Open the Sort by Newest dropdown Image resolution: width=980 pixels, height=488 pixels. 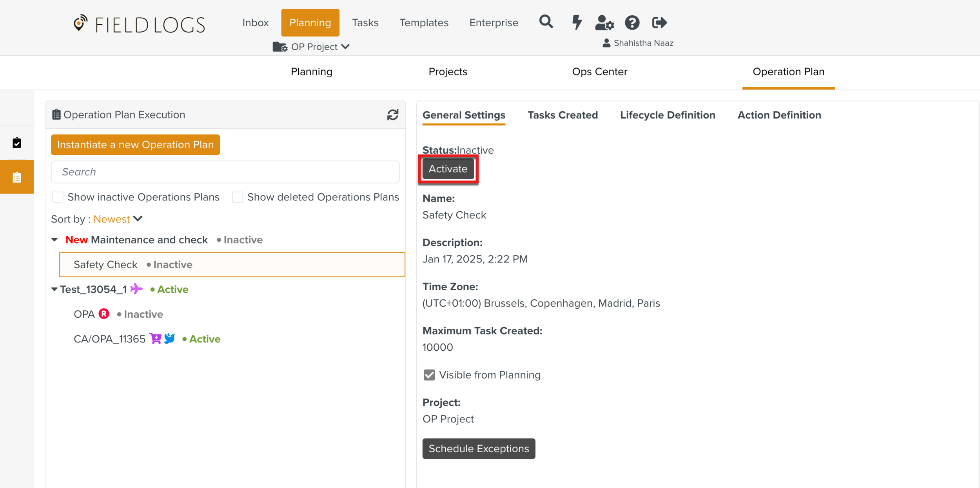click(118, 219)
